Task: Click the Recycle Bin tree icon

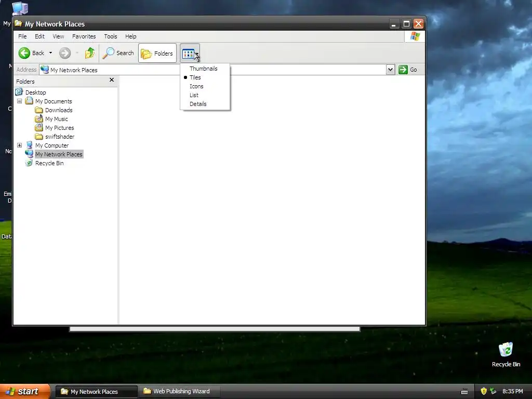Action: (29, 163)
